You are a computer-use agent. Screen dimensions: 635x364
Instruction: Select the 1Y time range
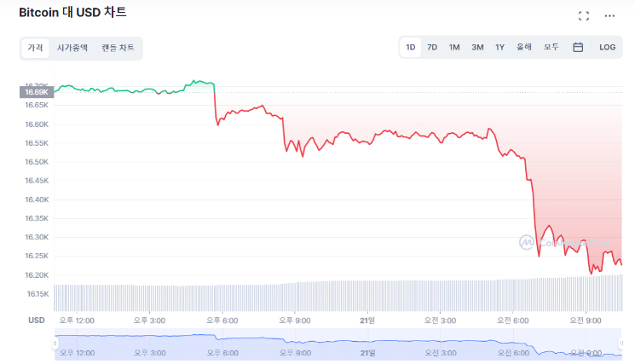(500, 47)
